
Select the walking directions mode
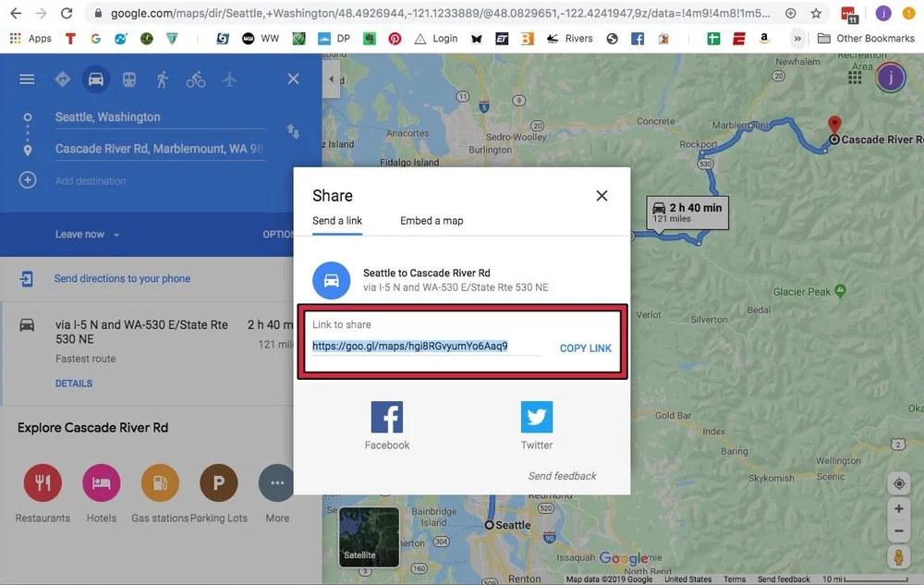pyautogui.click(x=162, y=79)
